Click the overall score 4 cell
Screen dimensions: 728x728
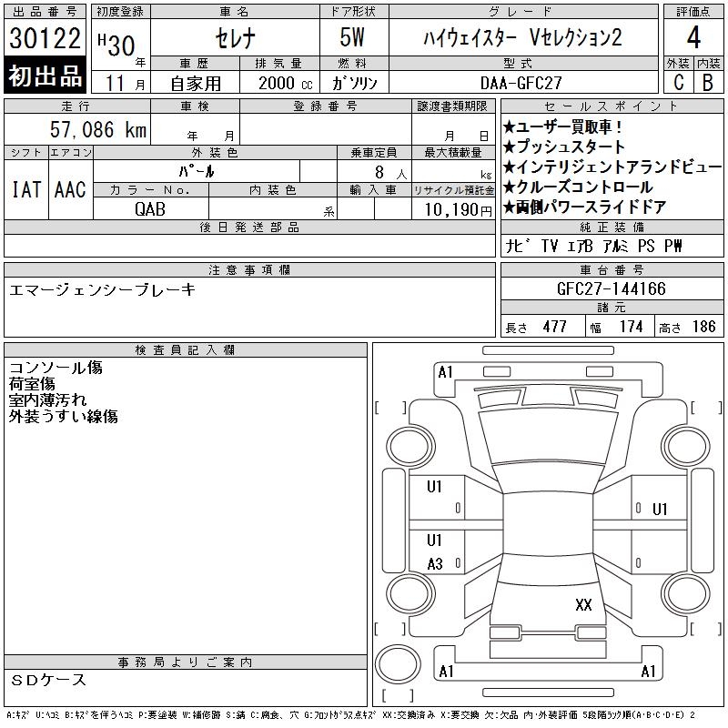point(693,37)
